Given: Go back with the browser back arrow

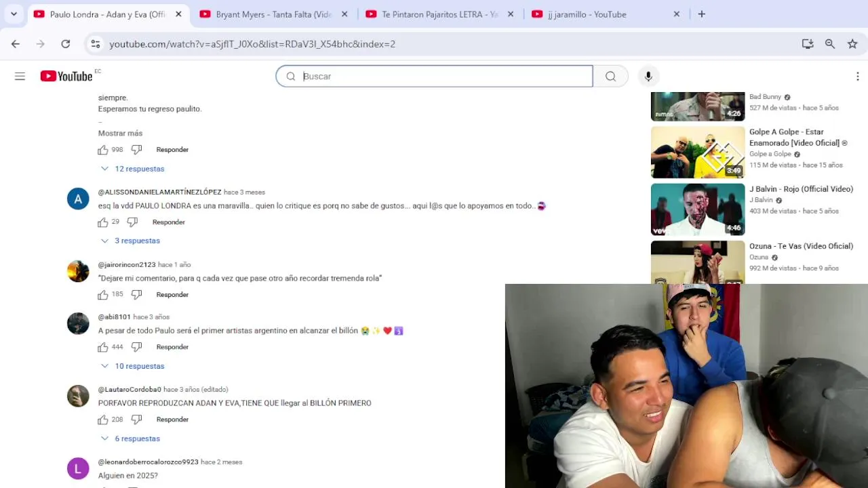Looking at the screenshot, I should [x=16, y=44].
